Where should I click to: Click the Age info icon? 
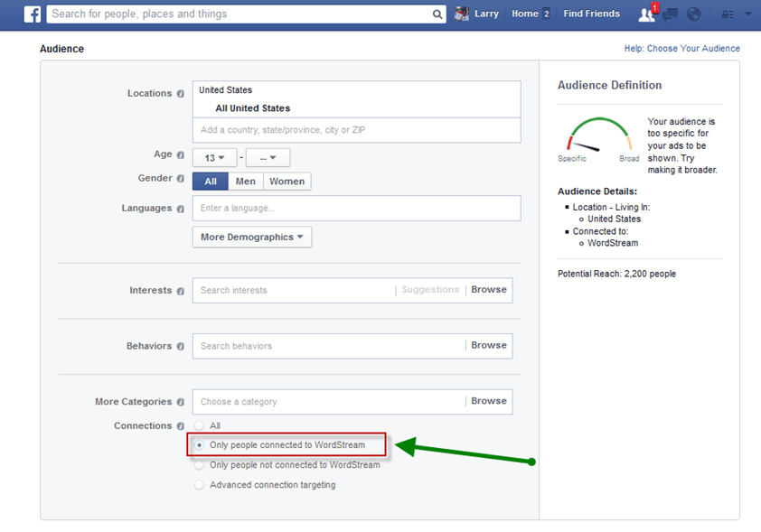tap(181, 154)
